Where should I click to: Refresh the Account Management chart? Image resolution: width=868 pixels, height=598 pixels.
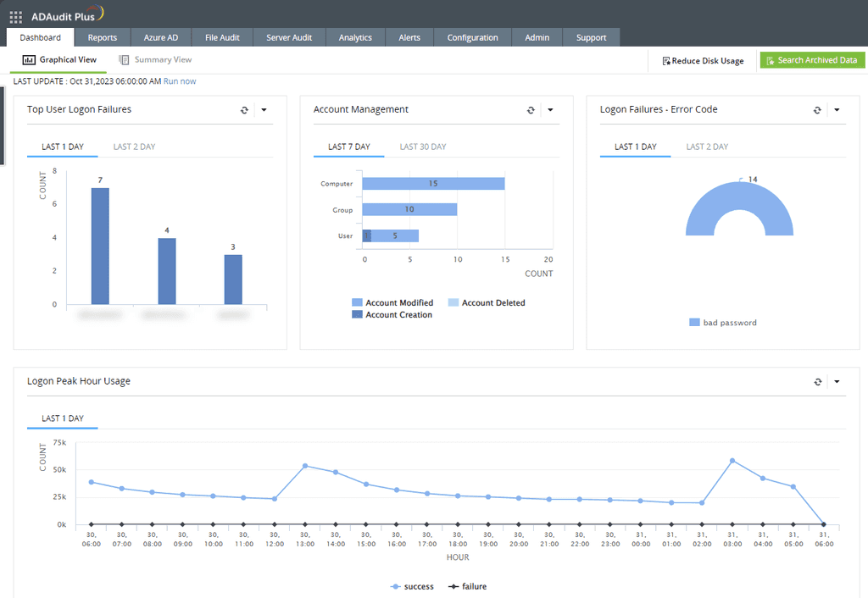(531, 109)
